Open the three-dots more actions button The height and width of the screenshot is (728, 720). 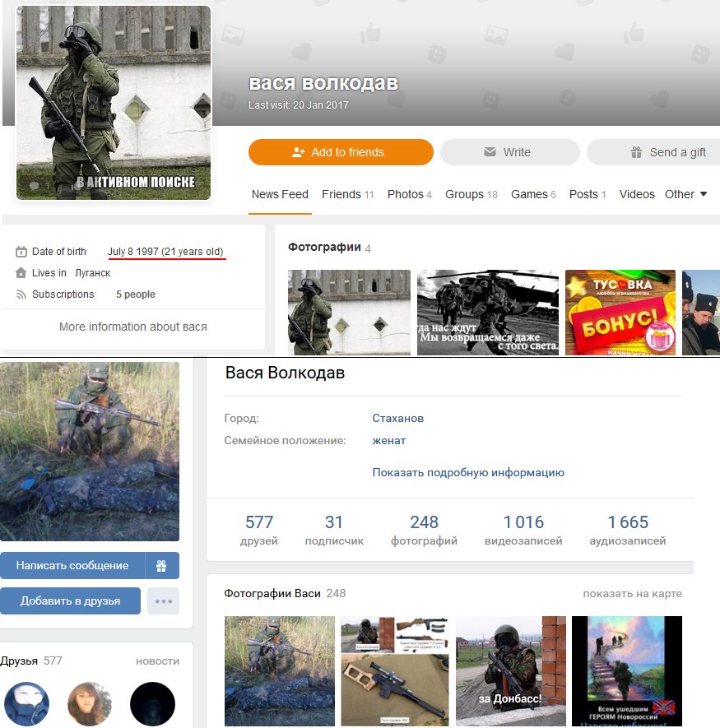click(x=163, y=601)
